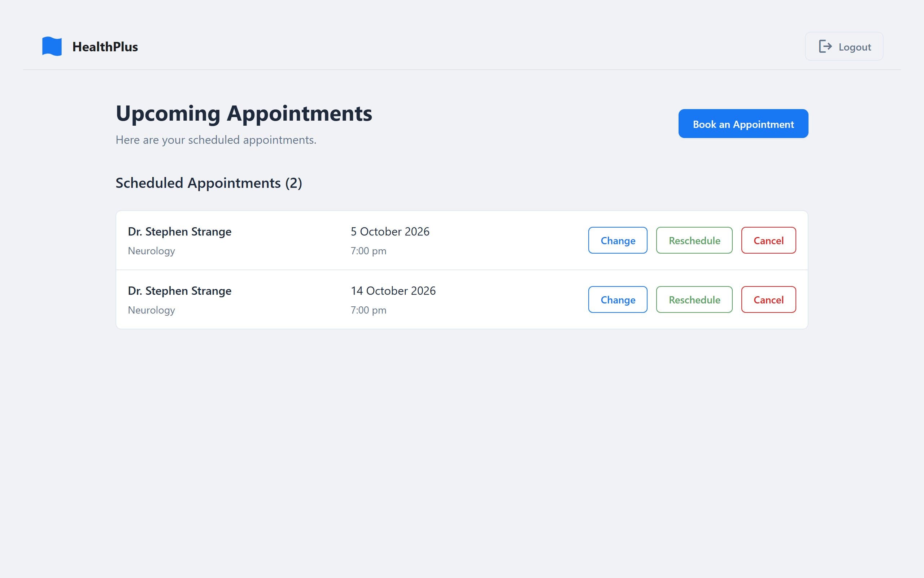924x578 pixels.
Task: Change the 5 October 2026 appointment
Action: tap(618, 241)
